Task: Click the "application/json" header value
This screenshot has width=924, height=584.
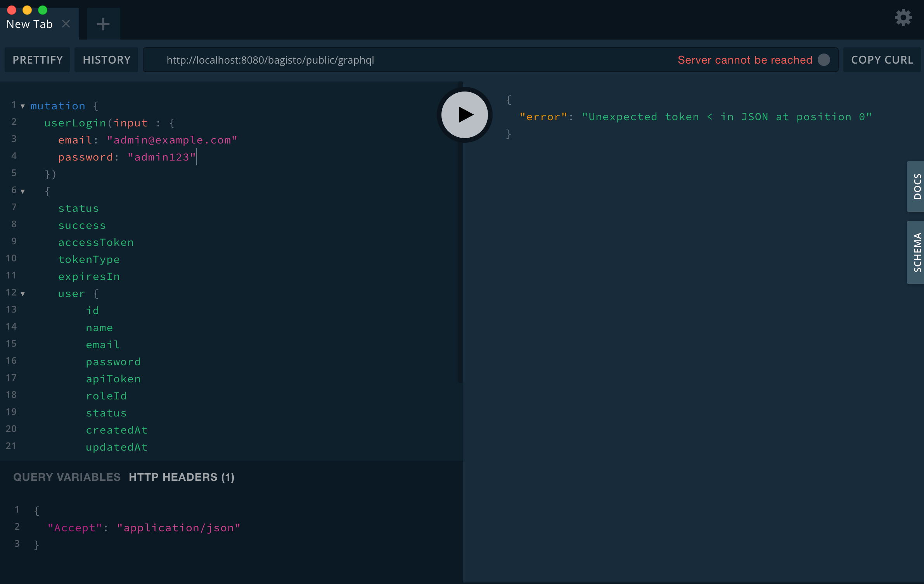Action: tap(179, 528)
